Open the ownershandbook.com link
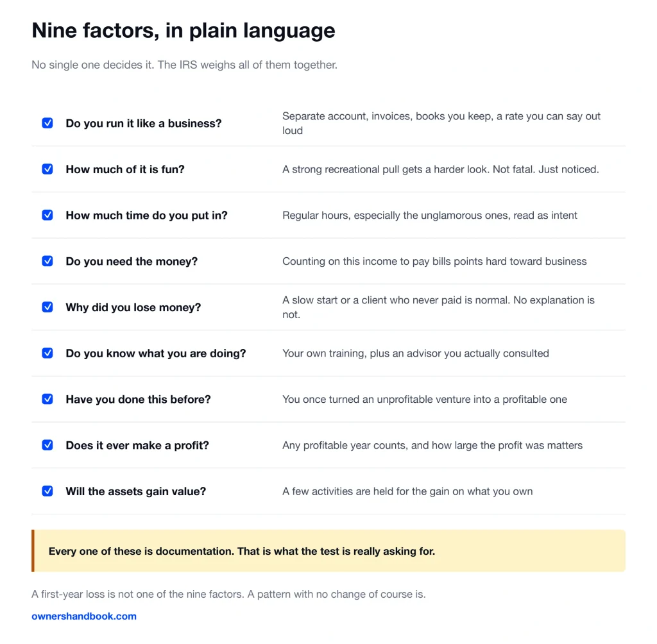Image resolution: width=657 pixels, height=644 pixels. [84, 616]
